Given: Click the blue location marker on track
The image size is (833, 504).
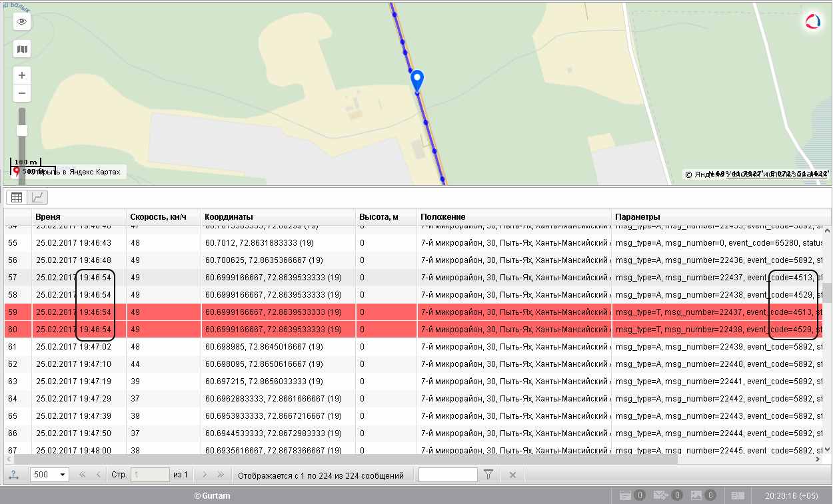Looking at the screenshot, I should point(417,80).
